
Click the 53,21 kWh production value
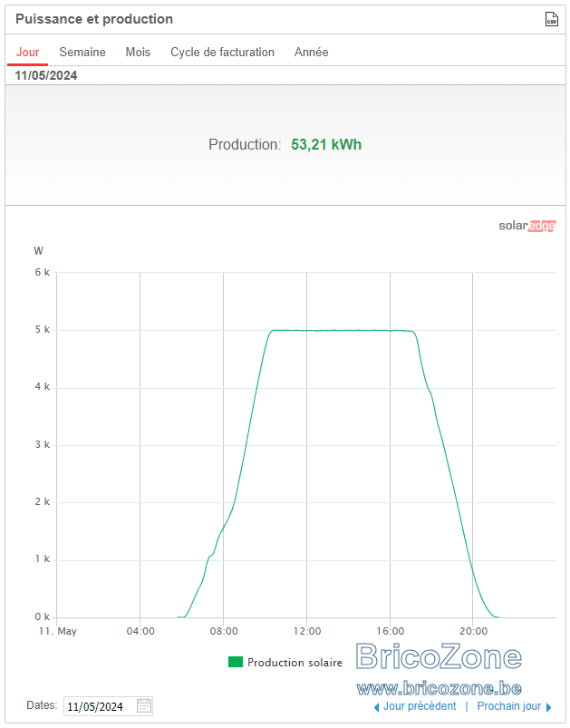(326, 144)
